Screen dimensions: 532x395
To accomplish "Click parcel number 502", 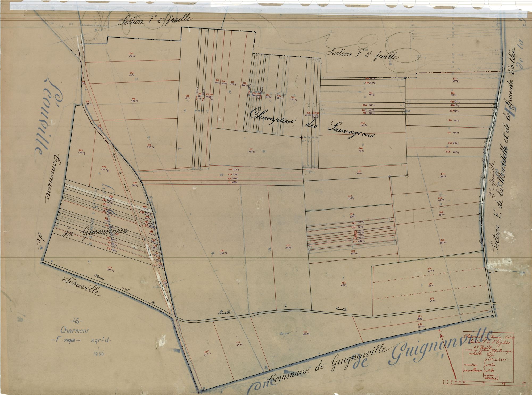I will point(131,53).
